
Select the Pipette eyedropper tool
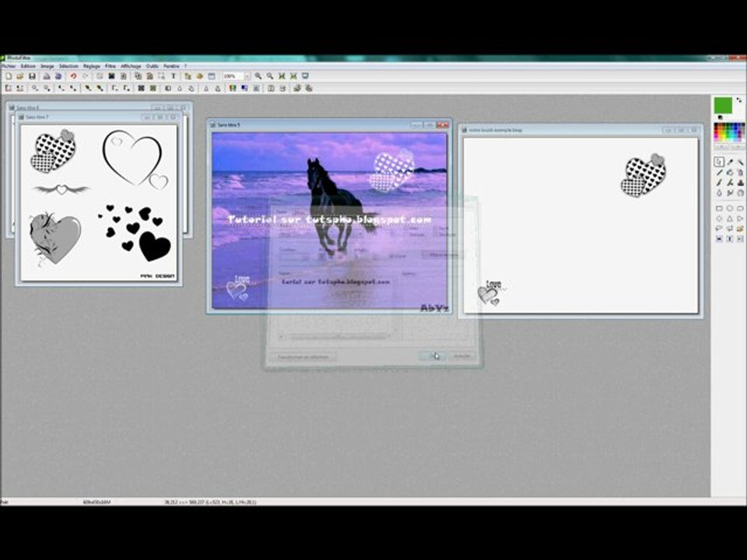tap(730, 162)
